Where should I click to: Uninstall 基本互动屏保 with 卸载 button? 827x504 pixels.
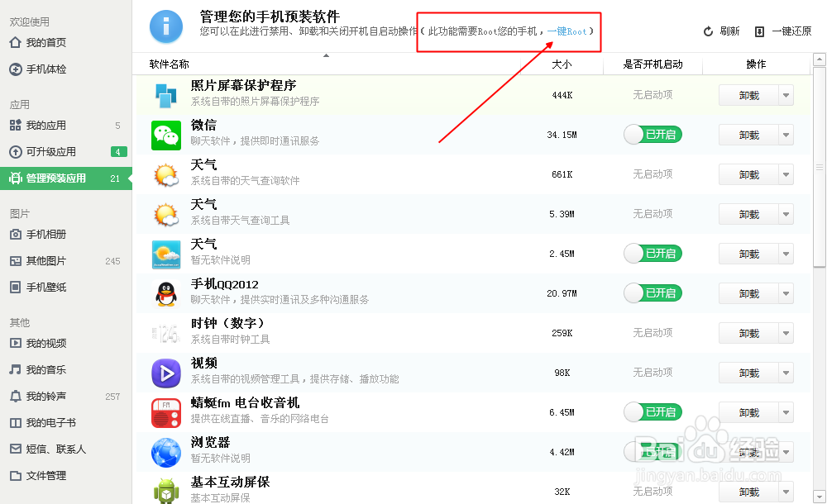pyautogui.click(x=749, y=492)
